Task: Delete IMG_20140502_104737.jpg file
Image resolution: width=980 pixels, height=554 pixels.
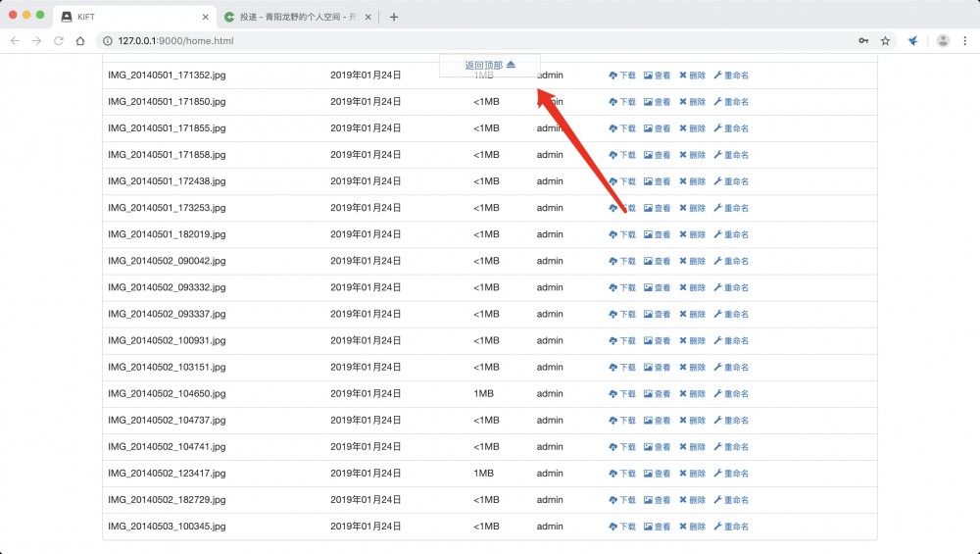Action: 693,421
